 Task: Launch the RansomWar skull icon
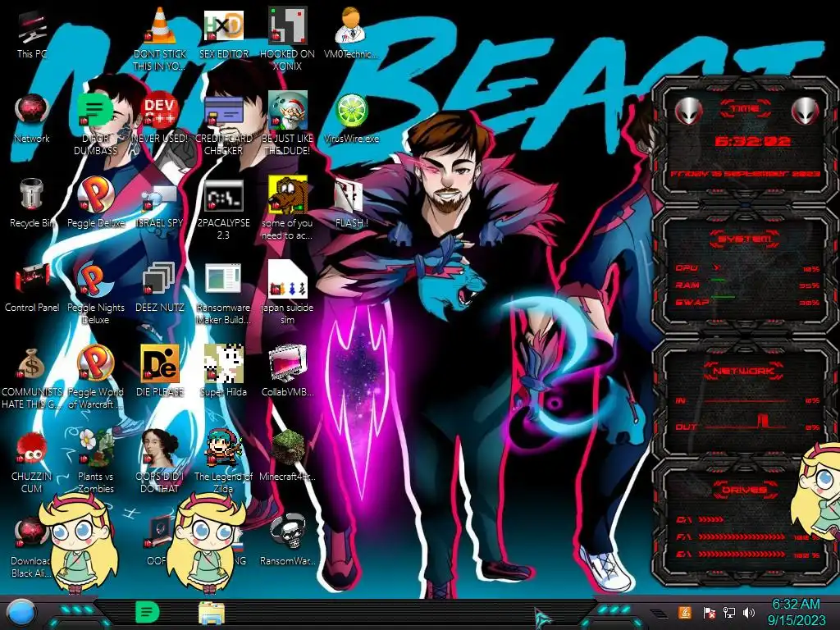coord(287,541)
